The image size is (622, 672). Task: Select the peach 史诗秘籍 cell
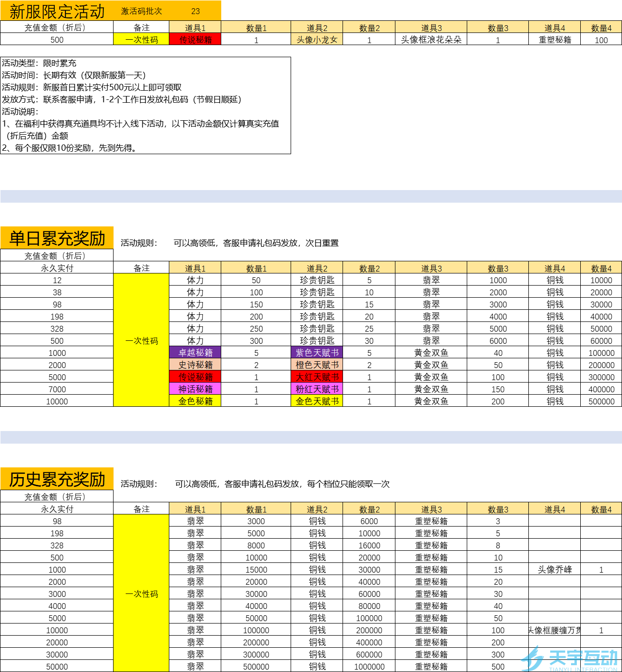coord(195,365)
